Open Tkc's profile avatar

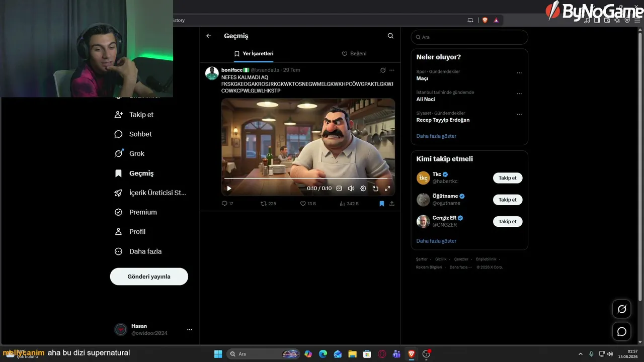(423, 178)
